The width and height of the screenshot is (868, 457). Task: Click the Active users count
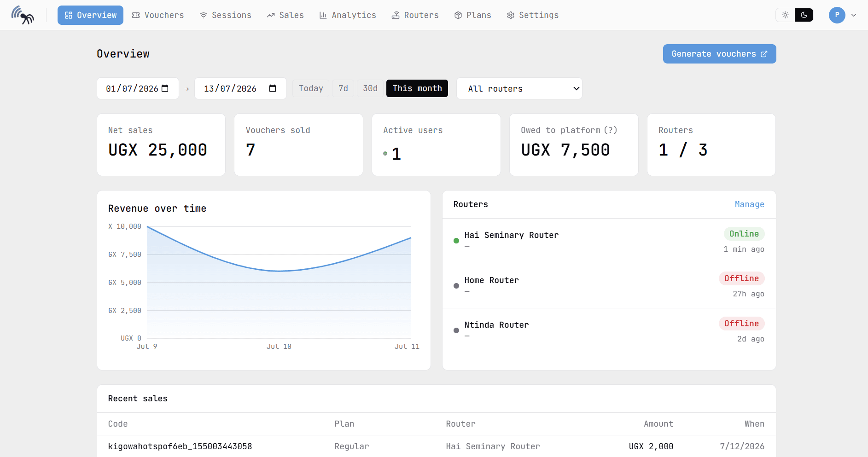[396, 154]
